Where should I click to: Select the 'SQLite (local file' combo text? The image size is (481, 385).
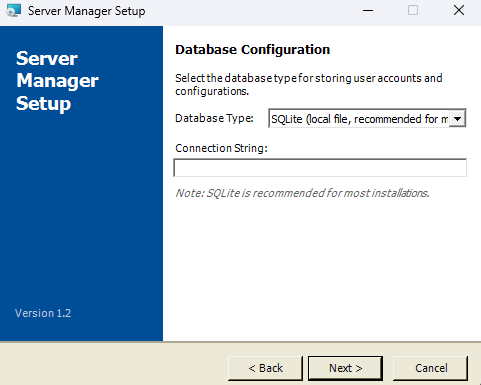(359, 119)
